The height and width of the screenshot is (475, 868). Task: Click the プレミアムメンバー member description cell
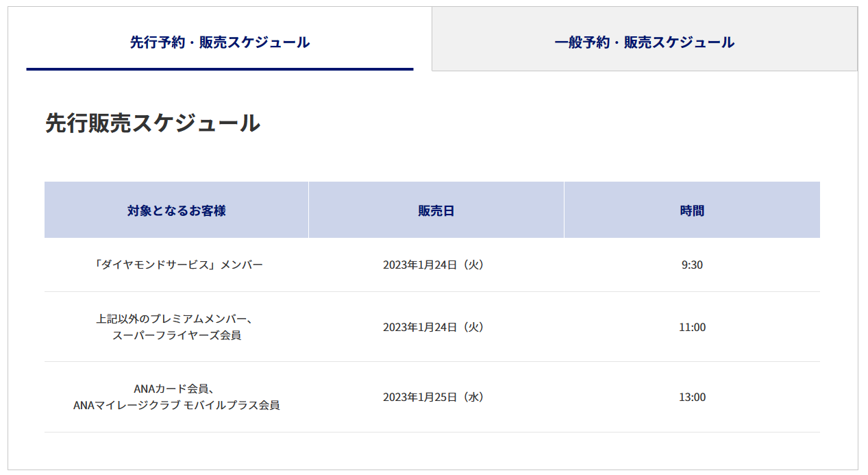[x=176, y=319]
